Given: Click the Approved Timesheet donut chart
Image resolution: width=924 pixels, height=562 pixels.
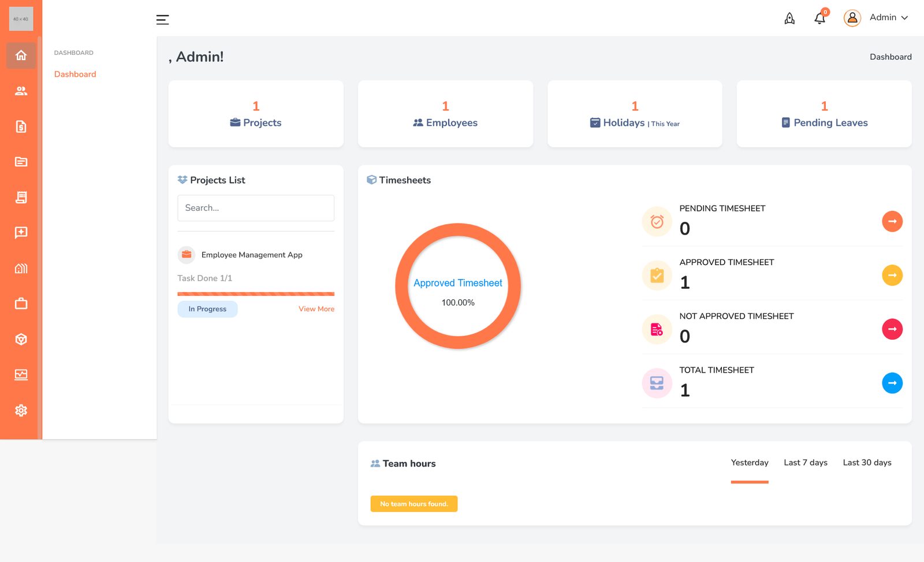Looking at the screenshot, I should (x=458, y=286).
